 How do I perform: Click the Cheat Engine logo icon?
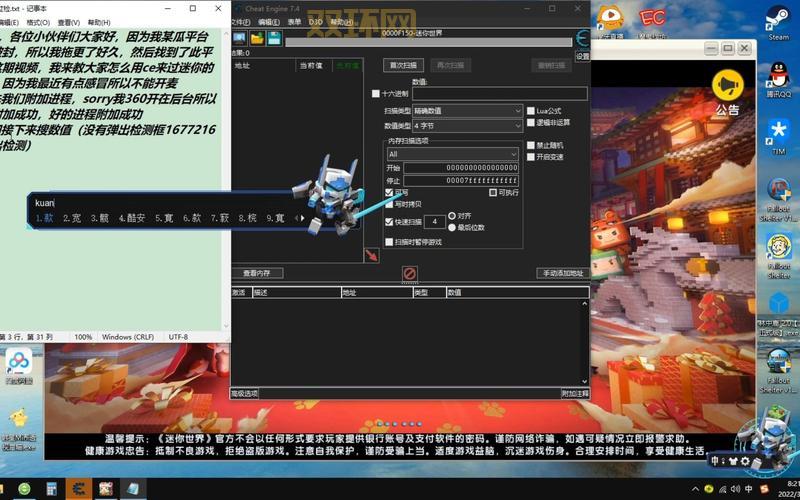[582, 39]
